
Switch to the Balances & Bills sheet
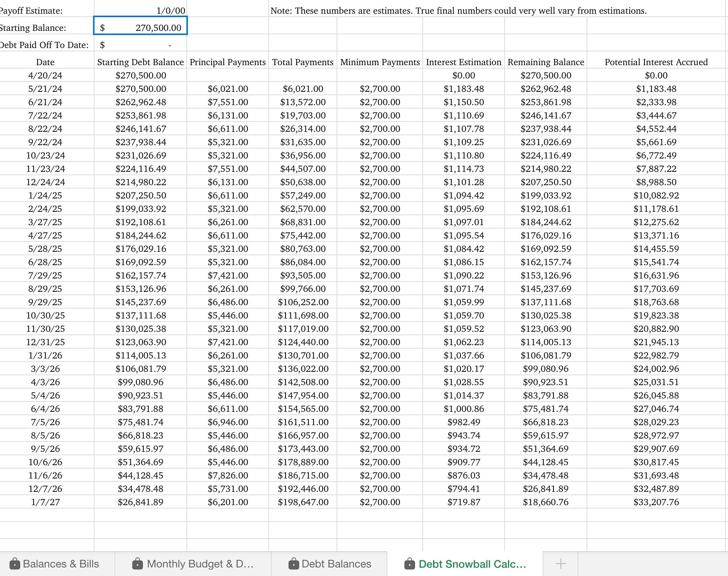[x=61, y=564]
